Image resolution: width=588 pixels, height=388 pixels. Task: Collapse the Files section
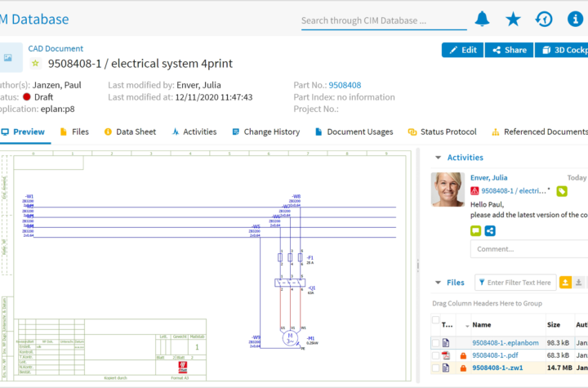tap(438, 283)
